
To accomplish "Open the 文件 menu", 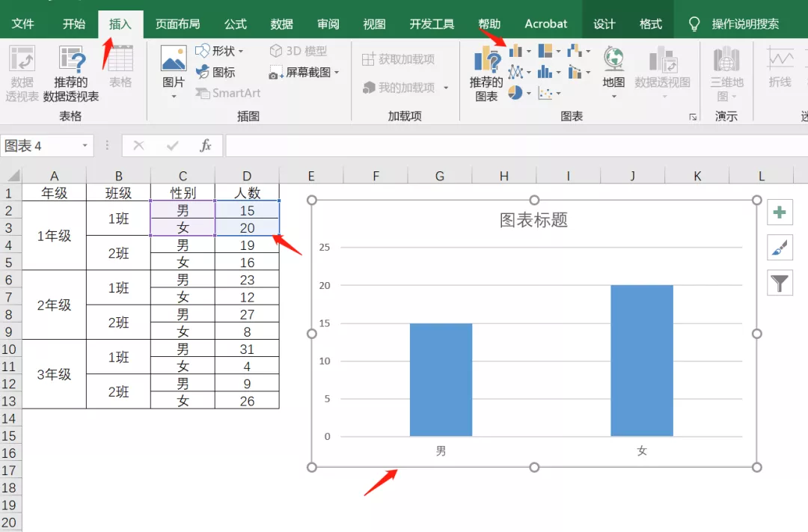I will [x=22, y=24].
